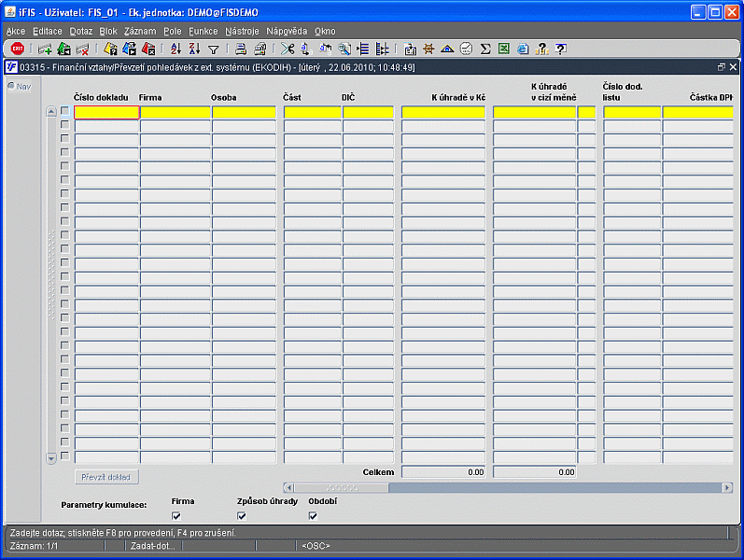Click the printer icon
This screenshot has height=560, width=744.
click(241, 49)
